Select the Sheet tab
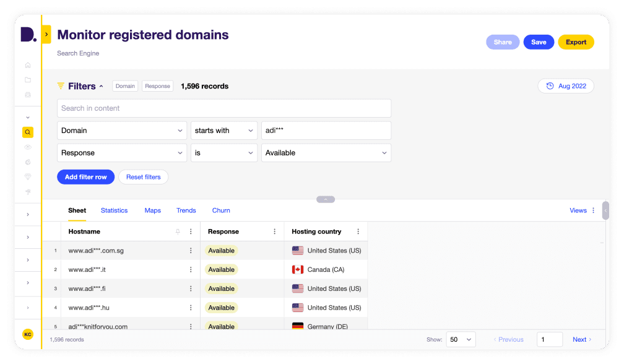The width and height of the screenshot is (624, 364). 77,210
